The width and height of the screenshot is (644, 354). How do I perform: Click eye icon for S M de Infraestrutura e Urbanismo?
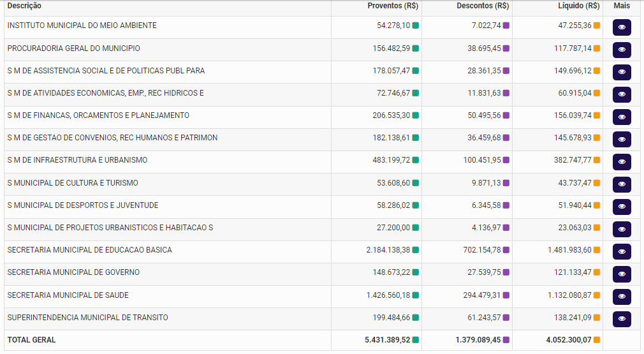pos(622,162)
